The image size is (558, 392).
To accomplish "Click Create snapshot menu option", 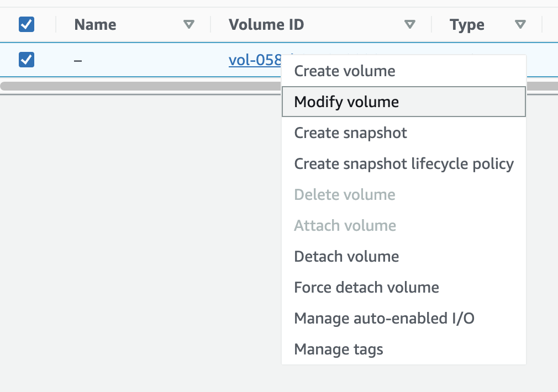I will click(x=350, y=133).
